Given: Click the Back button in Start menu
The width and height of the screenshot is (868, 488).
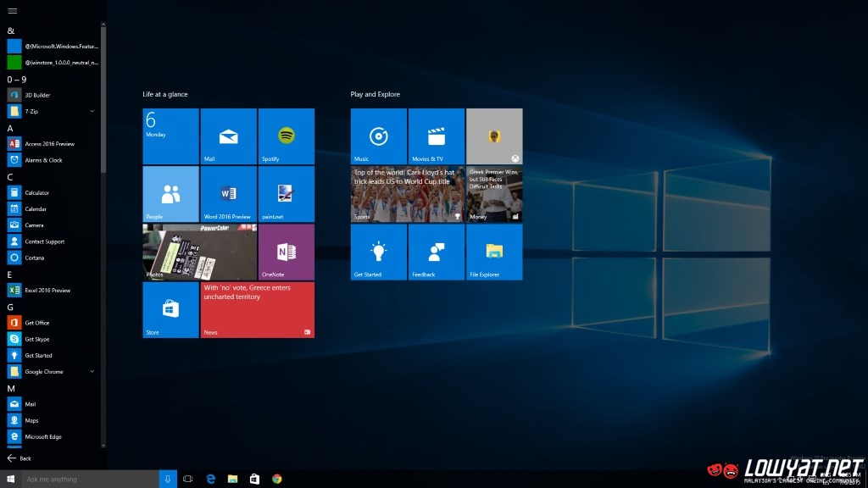Looking at the screenshot, I should coord(19,458).
